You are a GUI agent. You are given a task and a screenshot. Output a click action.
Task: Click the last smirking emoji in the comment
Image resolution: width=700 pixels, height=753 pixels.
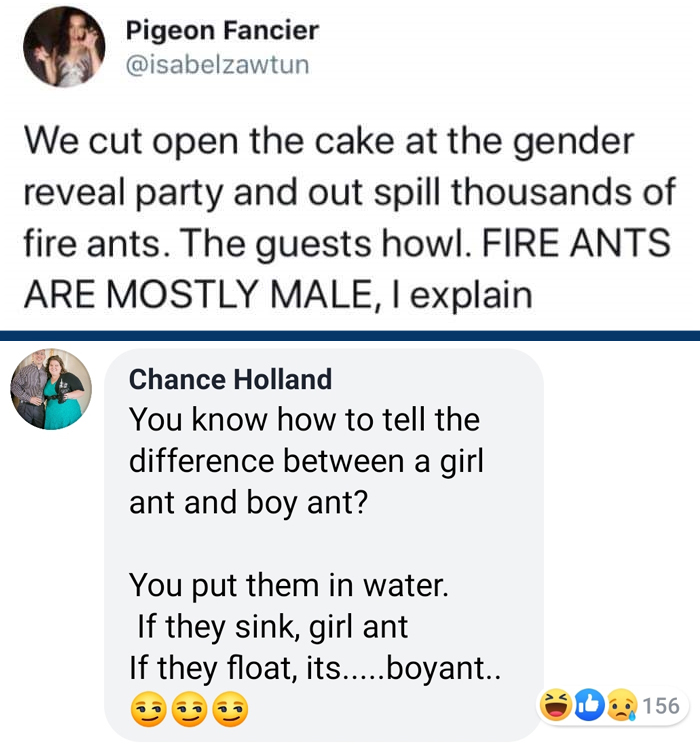point(231,711)
